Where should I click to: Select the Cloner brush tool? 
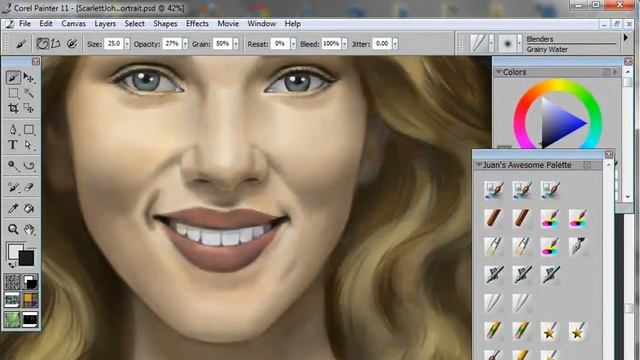pos(13,187)
